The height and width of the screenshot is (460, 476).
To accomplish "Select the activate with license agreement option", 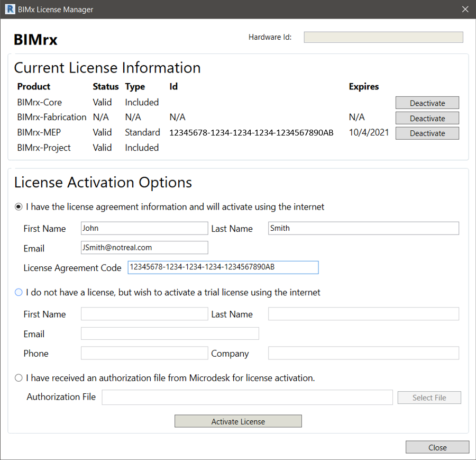I will point(19,207).
